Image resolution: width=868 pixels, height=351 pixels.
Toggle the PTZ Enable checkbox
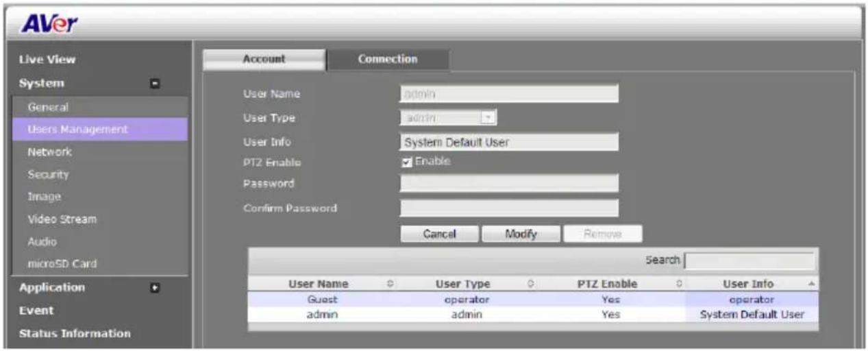click(408, 162)
